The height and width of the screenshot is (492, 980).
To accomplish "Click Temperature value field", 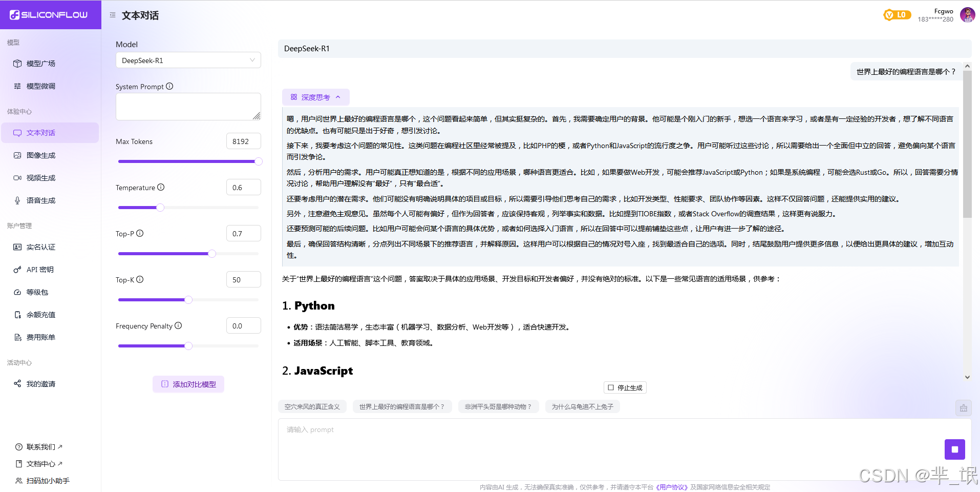I will (244, 188).
